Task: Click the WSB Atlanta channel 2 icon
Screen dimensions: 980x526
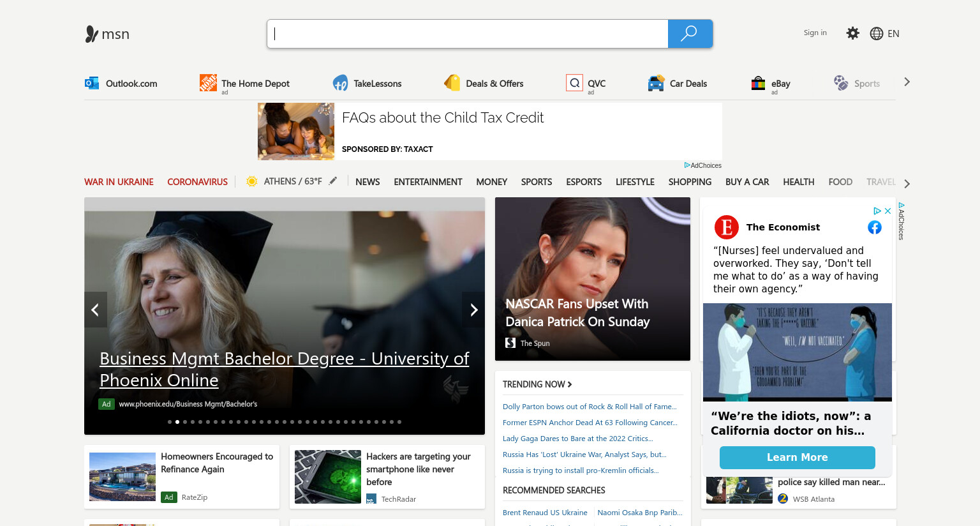Action: tap(783, 499)
